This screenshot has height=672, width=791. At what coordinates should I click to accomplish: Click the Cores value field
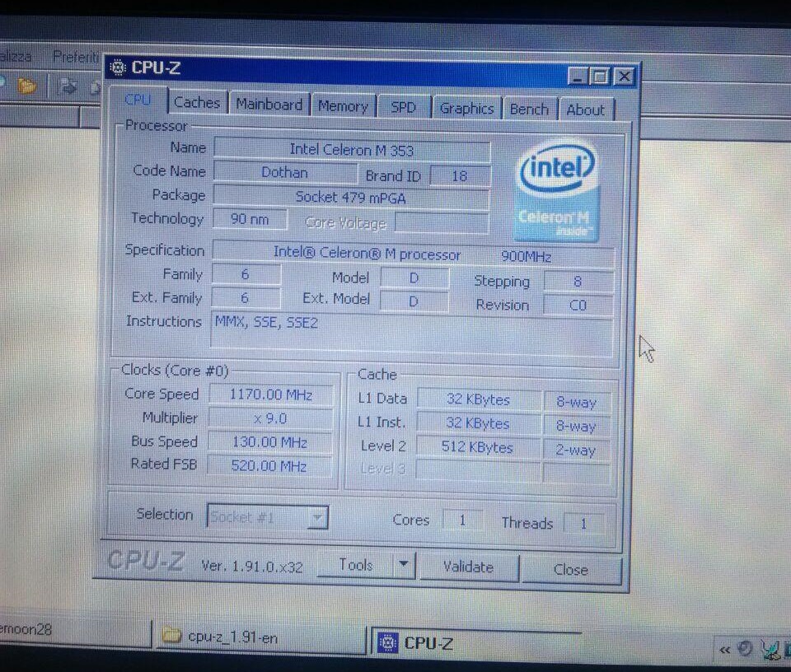[x=462, y=520]
